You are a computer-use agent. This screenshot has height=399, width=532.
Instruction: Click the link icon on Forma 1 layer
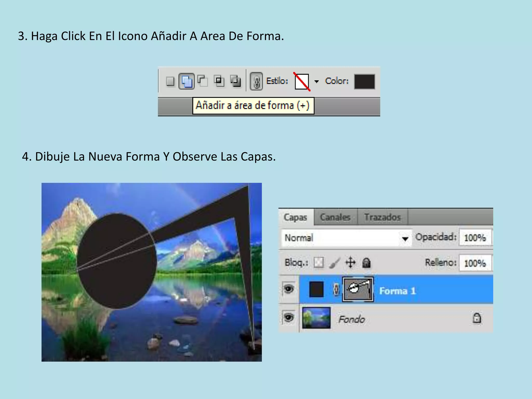click(x=336, y=289)
